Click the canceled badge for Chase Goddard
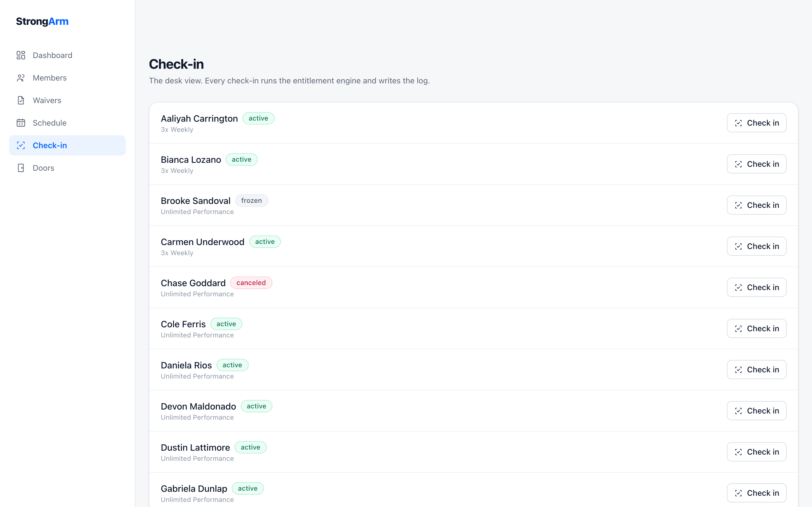This screenshot has height=507, width=812. [x=251, y=283]
